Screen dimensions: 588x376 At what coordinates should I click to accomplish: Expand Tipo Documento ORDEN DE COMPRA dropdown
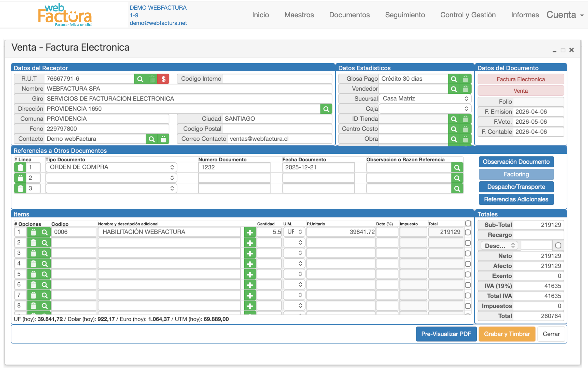pos(111,167)
